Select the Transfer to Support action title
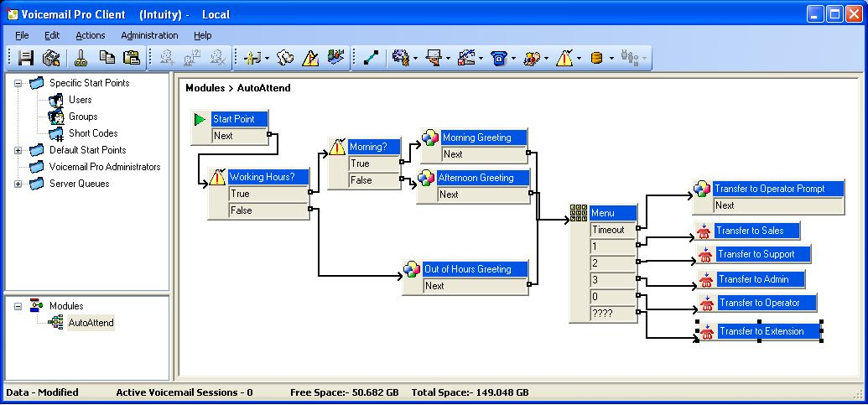Image resolution: width=868 pixels, height=405 pixels. pos(763,255)
